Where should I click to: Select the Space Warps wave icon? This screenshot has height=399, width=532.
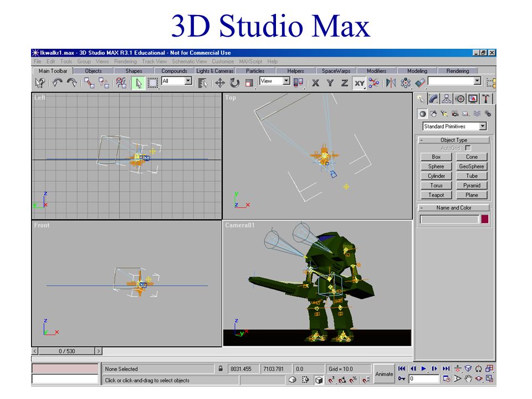477,114
